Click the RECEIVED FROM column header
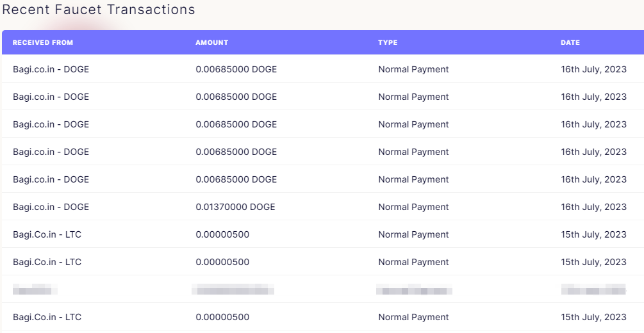 click(x=43, y=42)
